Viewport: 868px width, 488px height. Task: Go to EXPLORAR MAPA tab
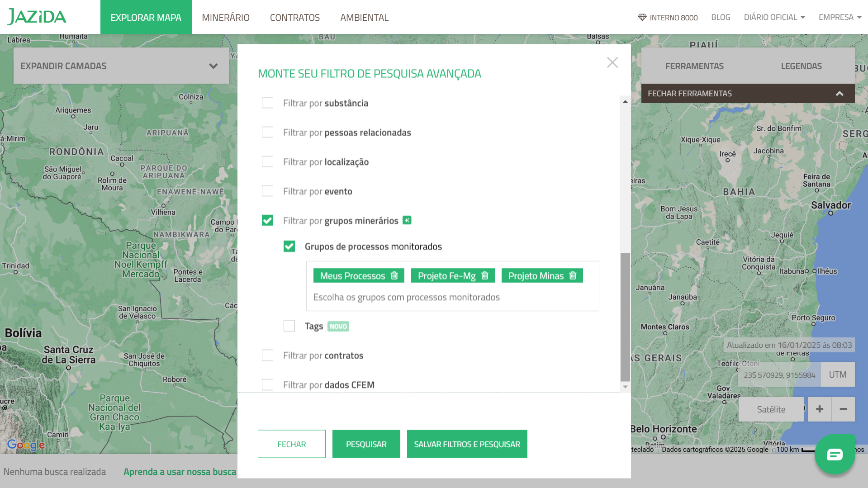(x=146, y=17)
